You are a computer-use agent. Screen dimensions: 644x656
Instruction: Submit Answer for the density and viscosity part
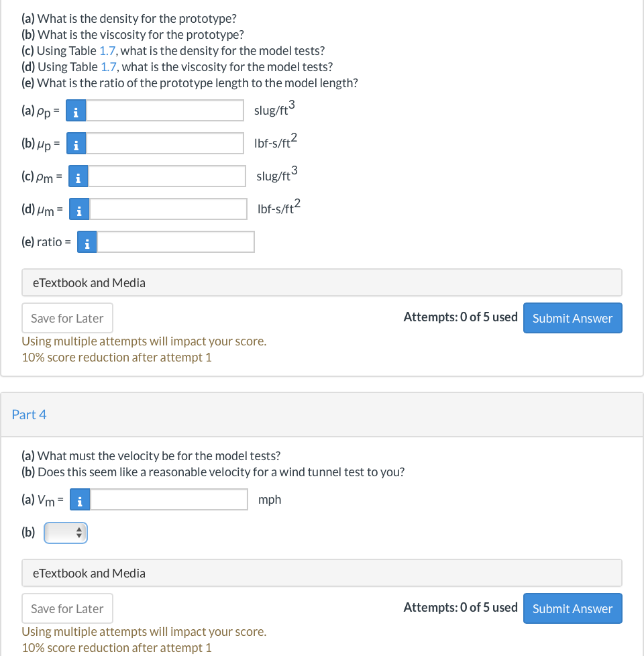coord(572,318)
